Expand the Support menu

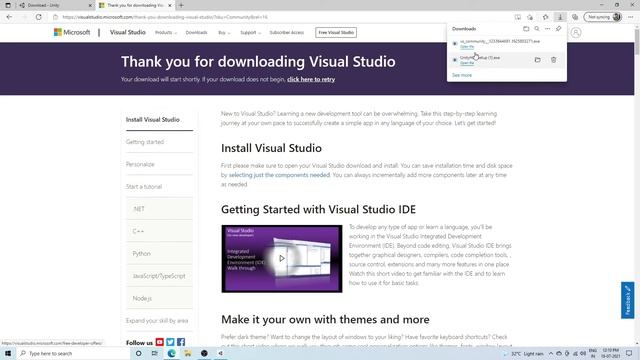click(x=250, y=33)
